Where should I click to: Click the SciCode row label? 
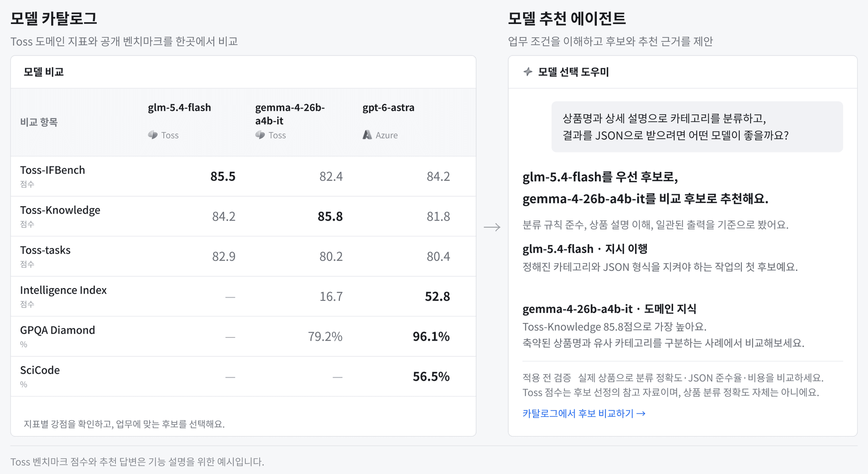40,370
